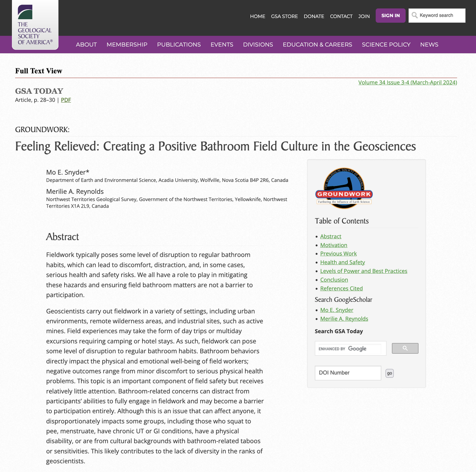476x472 pixels.
Task: Click the Geological Society of America logo
Action: [x=35, y=25]
